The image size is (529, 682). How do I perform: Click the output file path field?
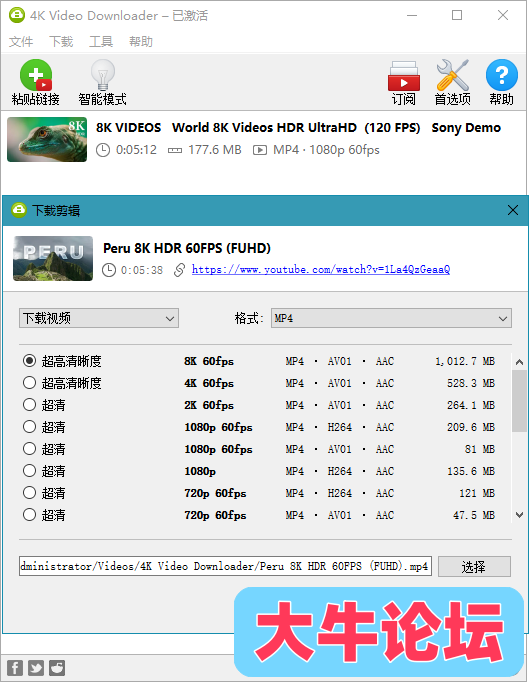[x=225, y=566]
